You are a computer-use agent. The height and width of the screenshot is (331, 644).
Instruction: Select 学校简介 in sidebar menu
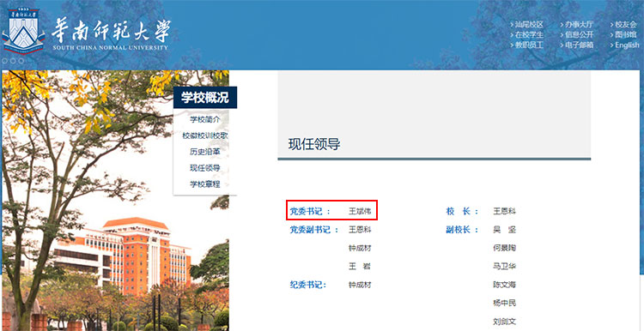tap(205, 120)
